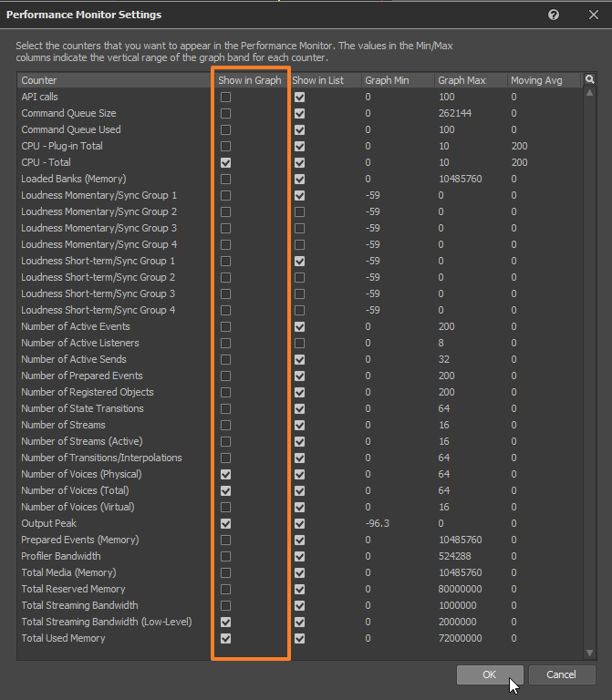Click the scrollbar up arrow

click(x=590, y=93)
